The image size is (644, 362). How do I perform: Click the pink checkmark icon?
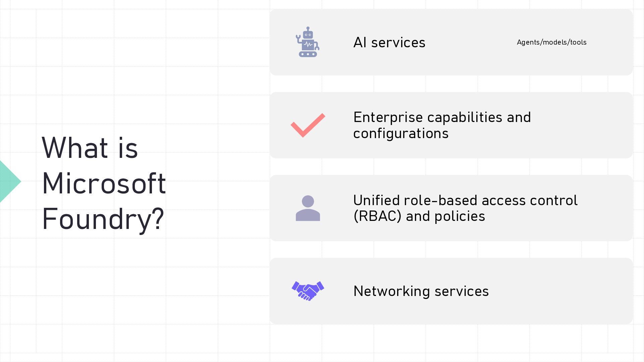[308, 125]
